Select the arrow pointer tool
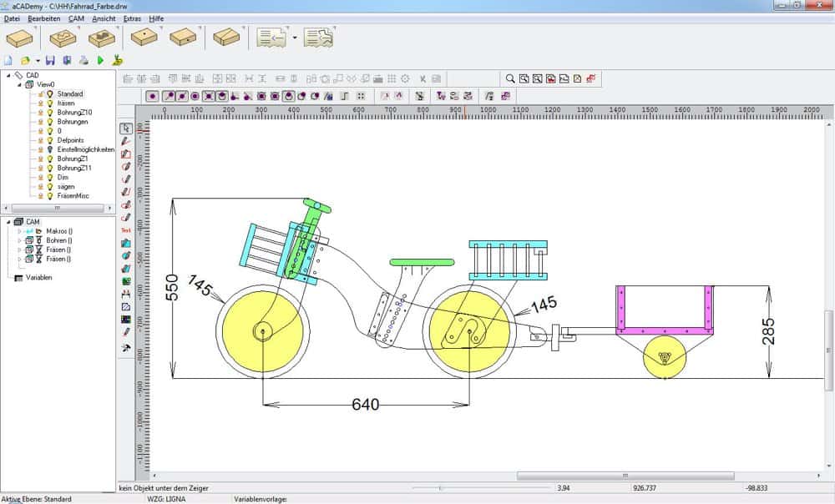This screenshot has height=504, width=835. click(126, 129)
